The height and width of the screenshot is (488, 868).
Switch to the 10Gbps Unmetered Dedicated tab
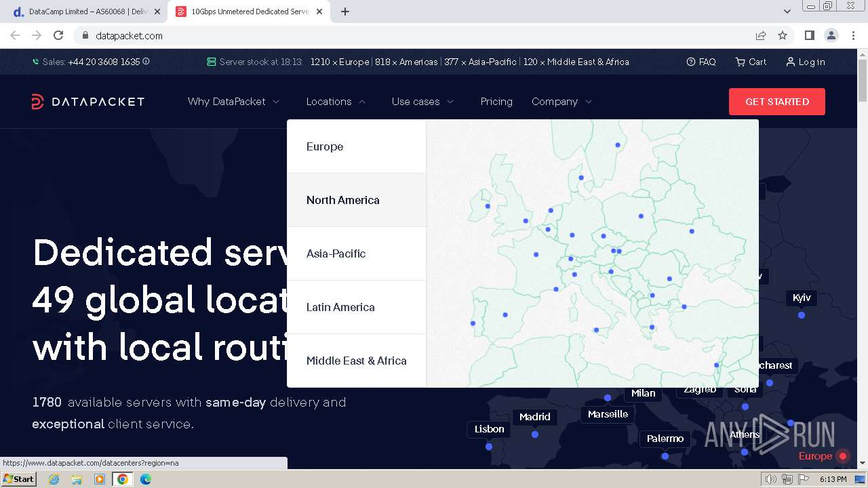point(249,12)
